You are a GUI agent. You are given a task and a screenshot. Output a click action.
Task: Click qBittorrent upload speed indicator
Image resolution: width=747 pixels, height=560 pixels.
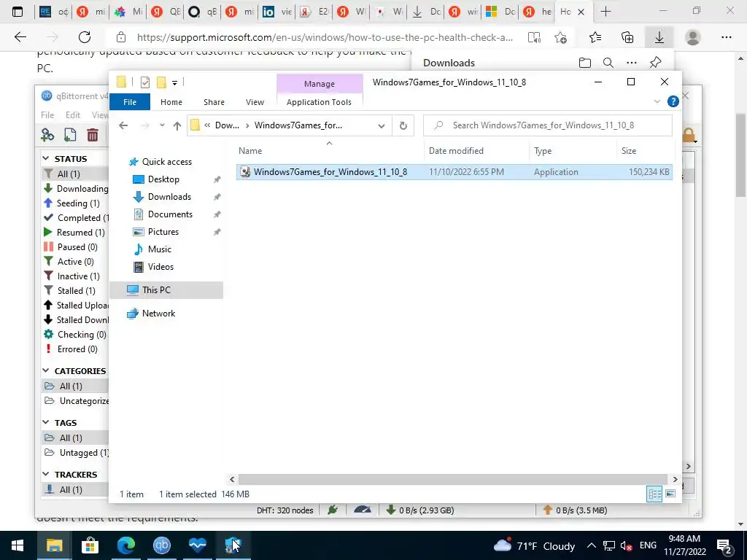[575, 510]
